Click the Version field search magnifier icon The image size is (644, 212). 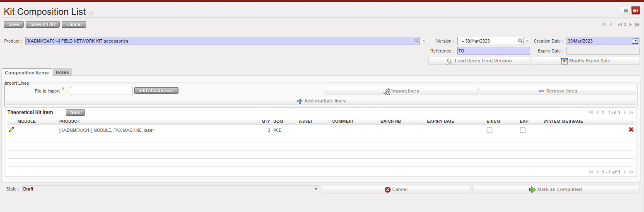pyautogui.click(x=520, y=41)
